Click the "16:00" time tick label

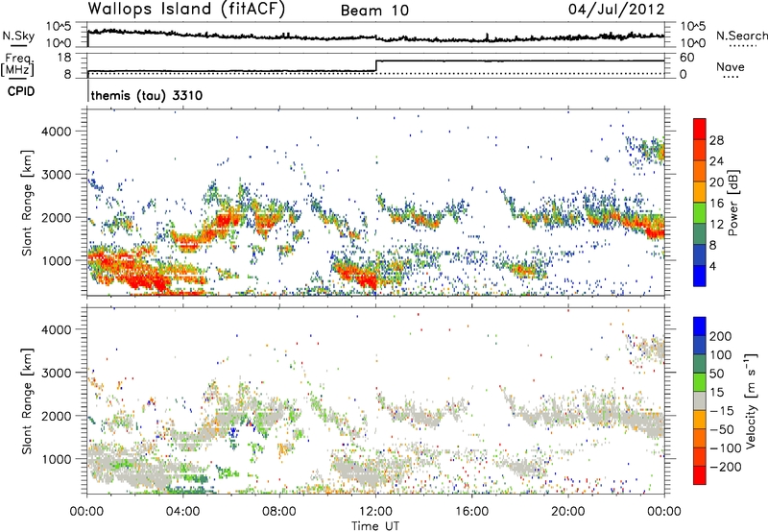point(471,512)
